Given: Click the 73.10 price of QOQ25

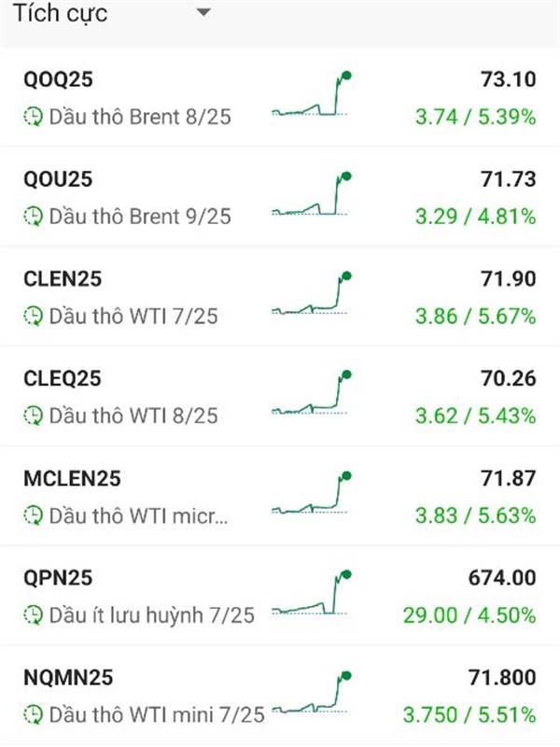Looking at the screenshot, I should (x=508, y=79).
